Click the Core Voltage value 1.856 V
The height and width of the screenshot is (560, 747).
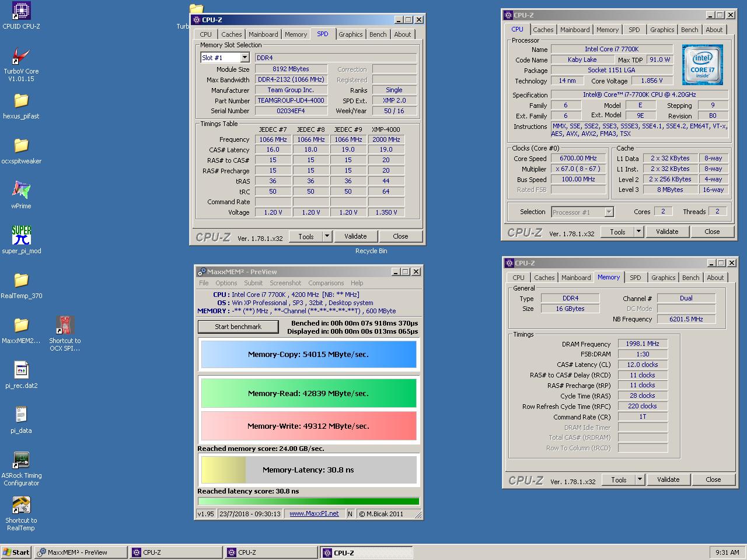(x=652, y=81)
